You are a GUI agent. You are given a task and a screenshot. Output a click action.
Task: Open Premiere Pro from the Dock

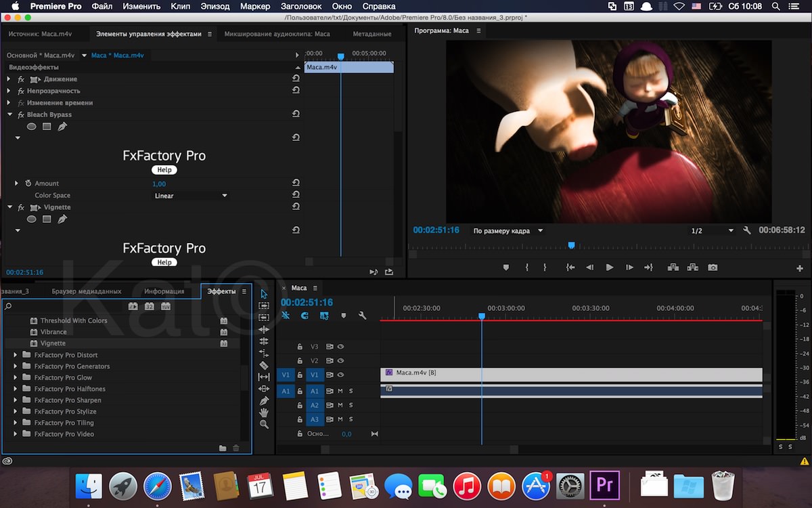click(605, 486)
